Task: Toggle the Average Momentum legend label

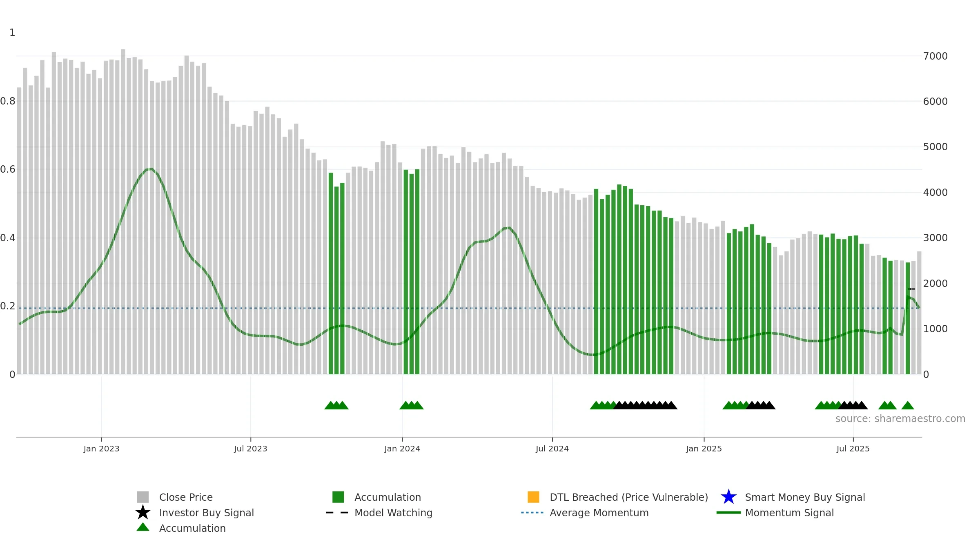Action: pos(599,513)
